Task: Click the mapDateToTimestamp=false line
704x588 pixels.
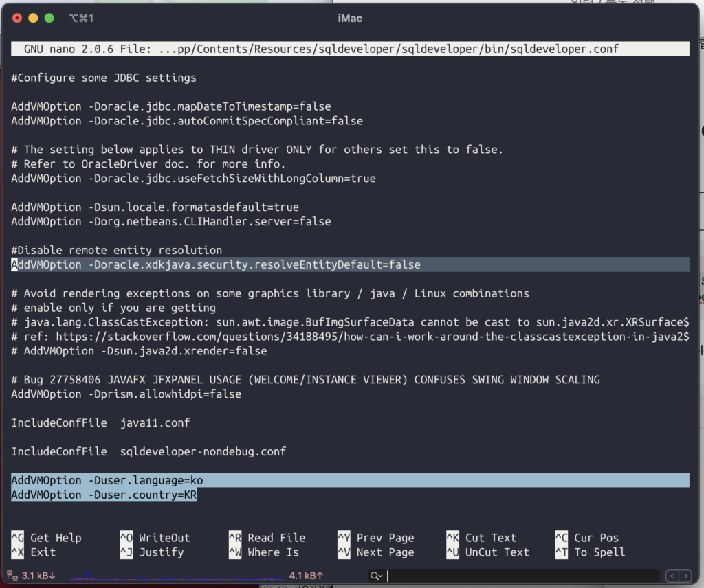Action: 171,106
